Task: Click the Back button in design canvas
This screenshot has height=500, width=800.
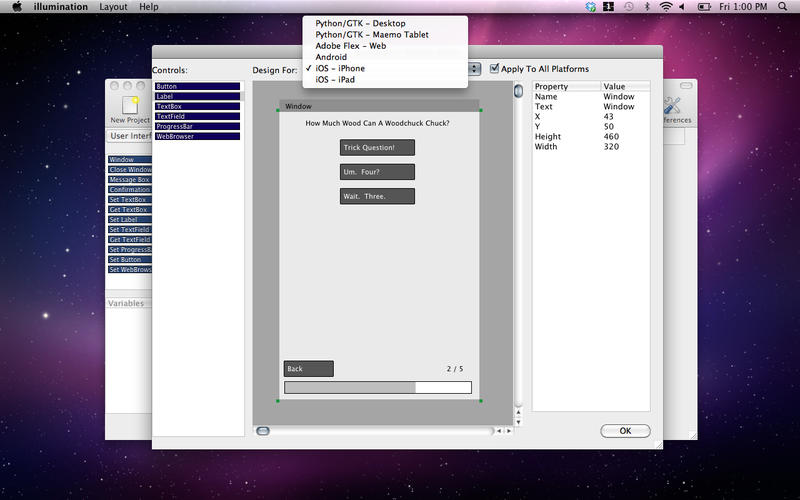Action: pos(308,369)
